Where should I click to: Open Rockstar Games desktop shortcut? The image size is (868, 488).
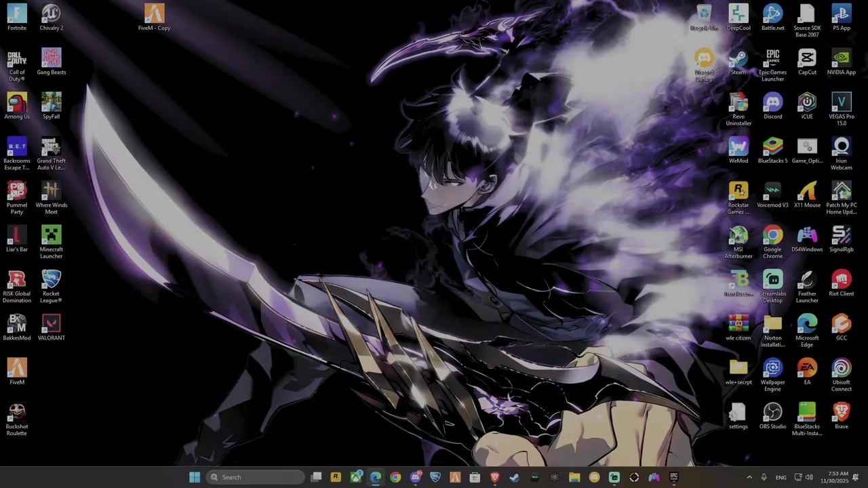[738, 198]
